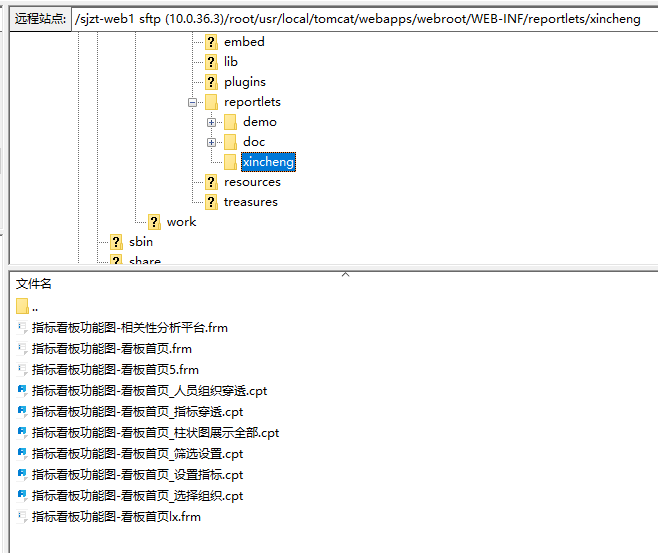Click the frm icon of 看板首页.frm

pos(22,348)
